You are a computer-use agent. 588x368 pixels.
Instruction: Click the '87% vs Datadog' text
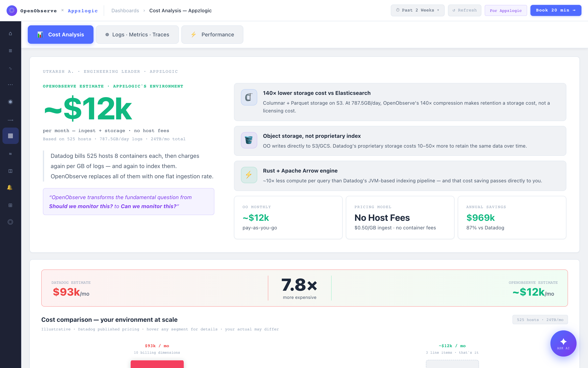(x=485, y=228)
